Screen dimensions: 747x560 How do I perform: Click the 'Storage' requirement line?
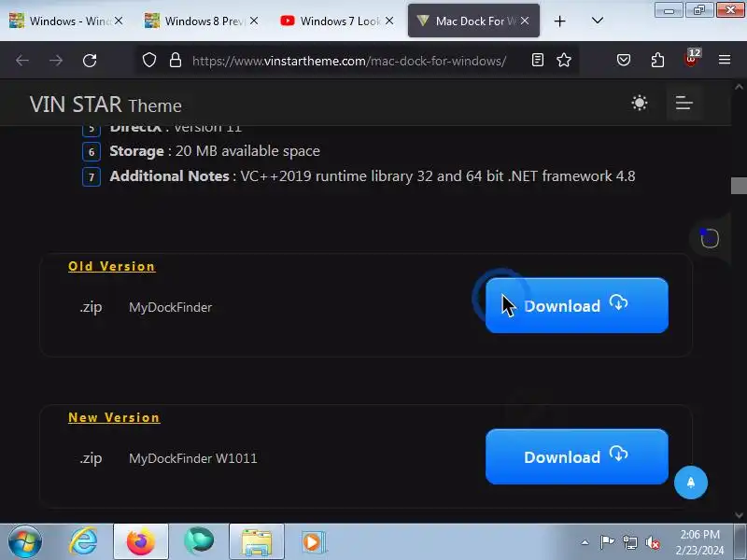point(215,151)
